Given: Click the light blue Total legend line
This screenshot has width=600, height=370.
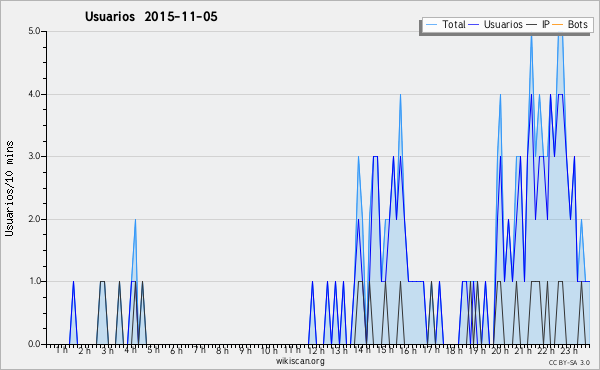Looking at the screenshot, I should click(431, 25).
